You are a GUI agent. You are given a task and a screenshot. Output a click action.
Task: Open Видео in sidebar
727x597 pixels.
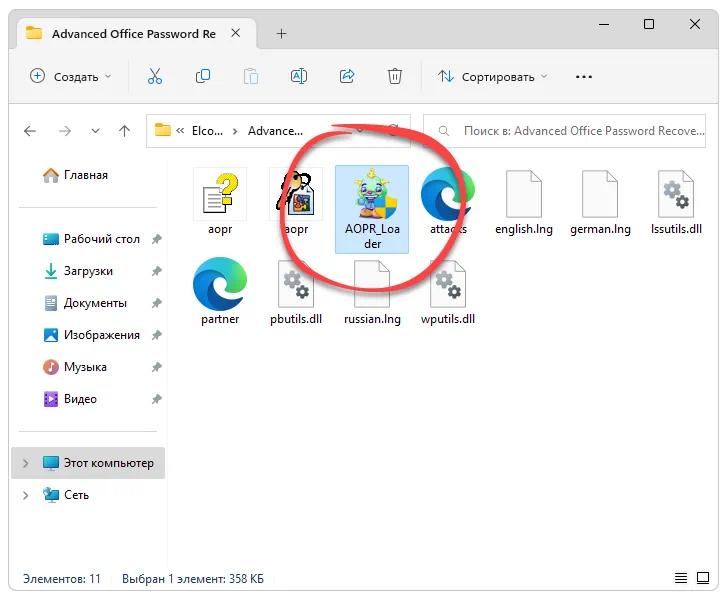pos(70,399)
